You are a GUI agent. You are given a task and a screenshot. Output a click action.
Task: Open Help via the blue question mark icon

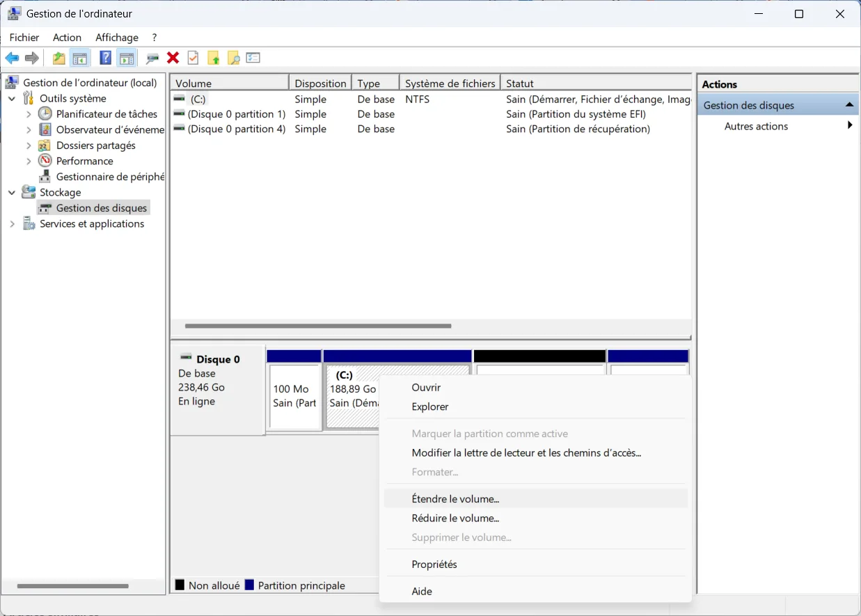pyautogui.click(x=105, y=58)
